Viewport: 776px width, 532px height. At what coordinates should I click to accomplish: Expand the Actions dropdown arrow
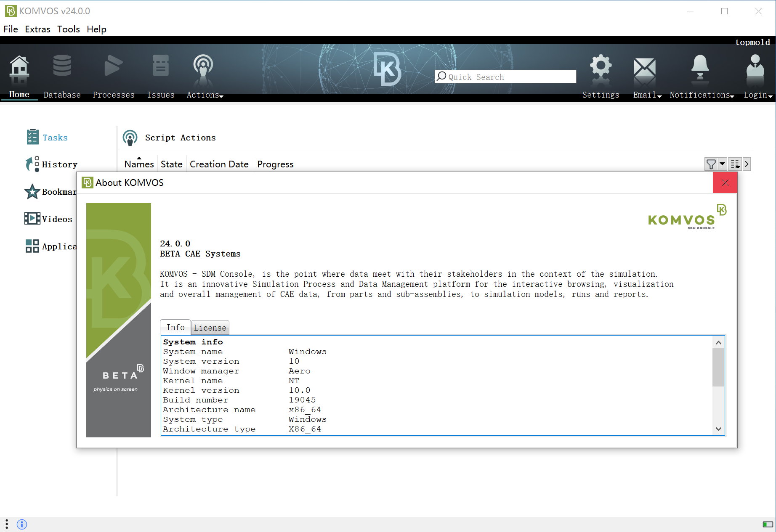coord(221,97)
